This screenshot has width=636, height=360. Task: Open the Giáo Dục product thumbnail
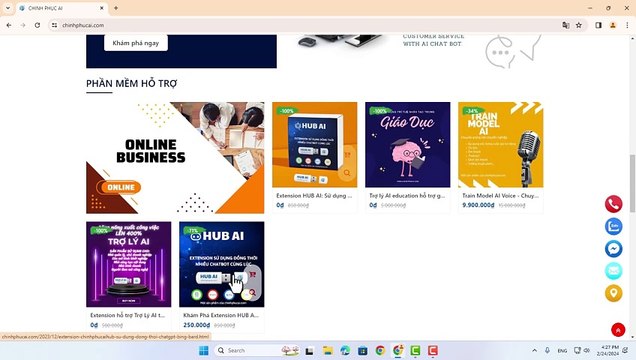[408, 145]
